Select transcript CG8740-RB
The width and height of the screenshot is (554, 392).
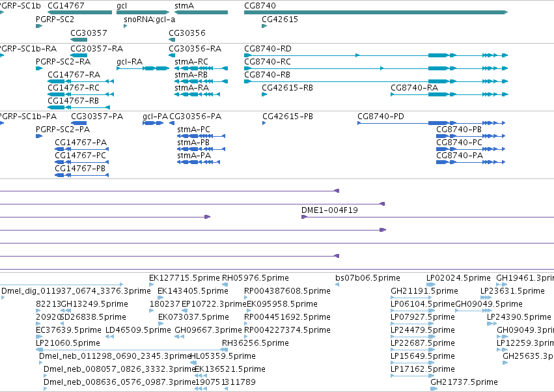pyautogui.click(x=376, y=81)
